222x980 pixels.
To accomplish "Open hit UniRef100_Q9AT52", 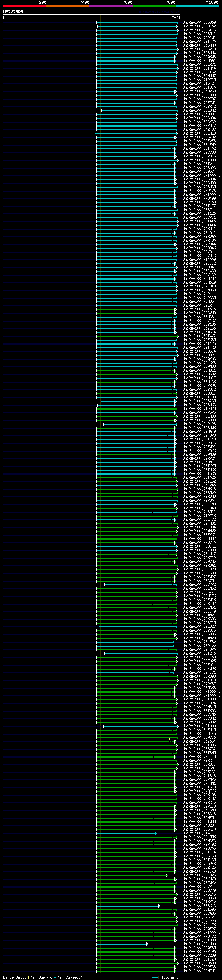I will coord(199,26).
